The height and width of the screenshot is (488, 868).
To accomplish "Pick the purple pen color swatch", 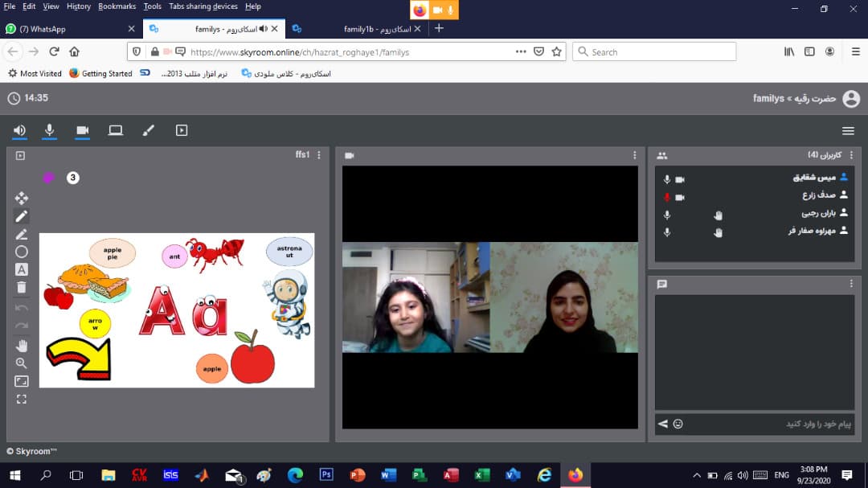I will tap(48, 178).
